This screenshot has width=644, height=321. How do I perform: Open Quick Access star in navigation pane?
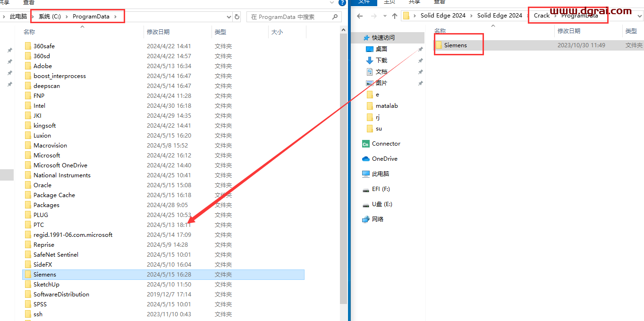(367, 37)
